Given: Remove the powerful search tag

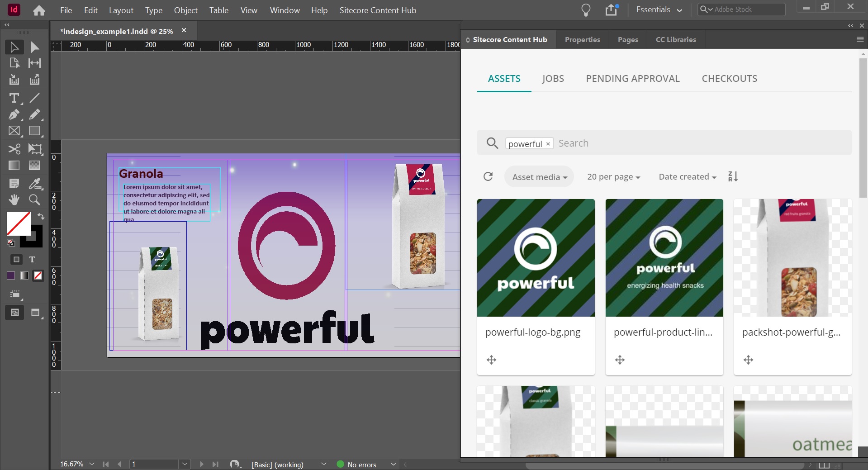Looking at the screenshot, I should pos(548,143).
